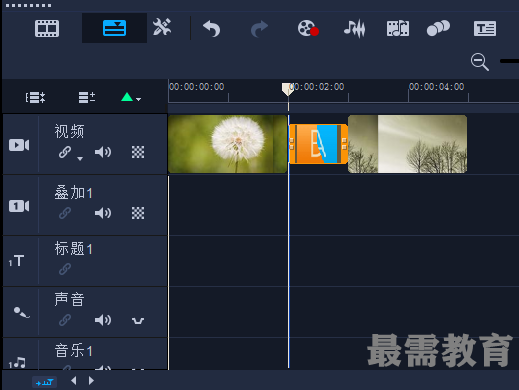The height and width of the screenshot is (390, 519).
Task: Expand ripple editing arrow on 视频 track
Action: pos(80,158)
